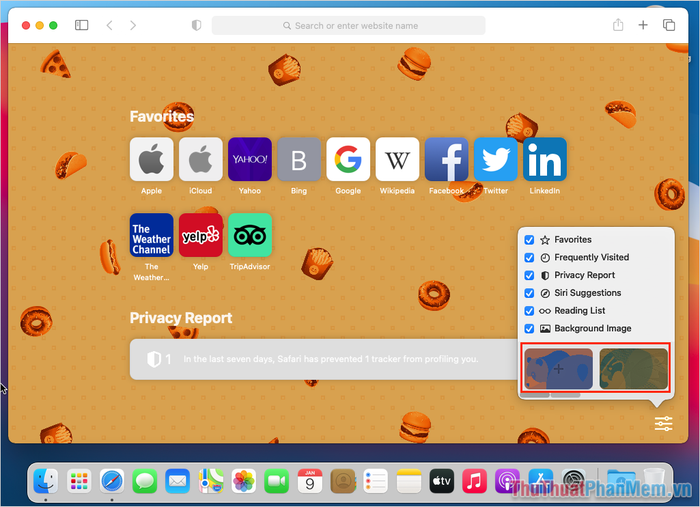The height and width of the screenshot is (507, 700).
Task: Click the Favorites section heading
Action: point(162,116)
